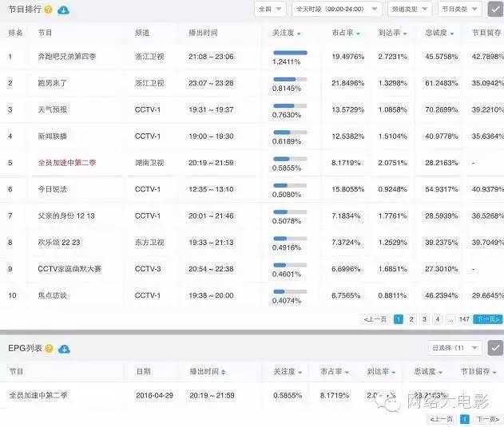
Task: Click the 关注度 bar for 天气预报
Action: 290,106
